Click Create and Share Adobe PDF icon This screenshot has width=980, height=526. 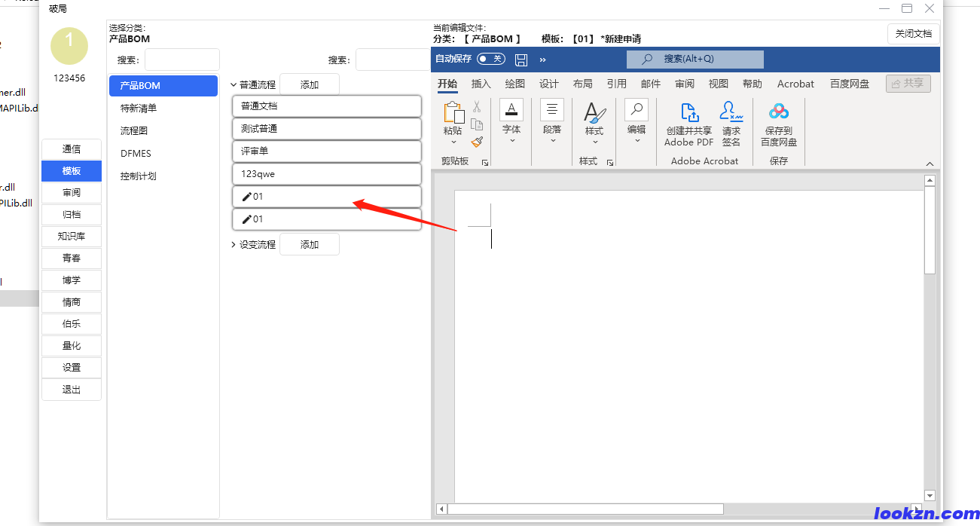pos(688,113)
